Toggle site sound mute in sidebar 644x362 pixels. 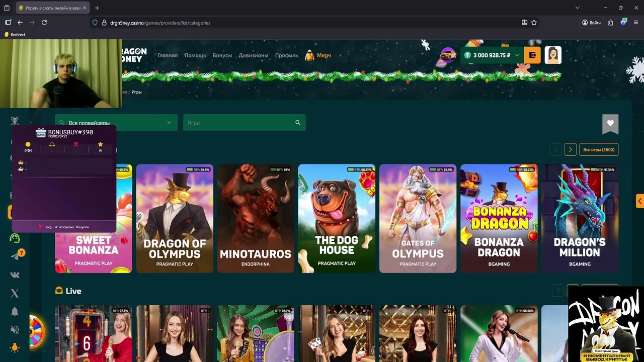(x=15, y=330)
